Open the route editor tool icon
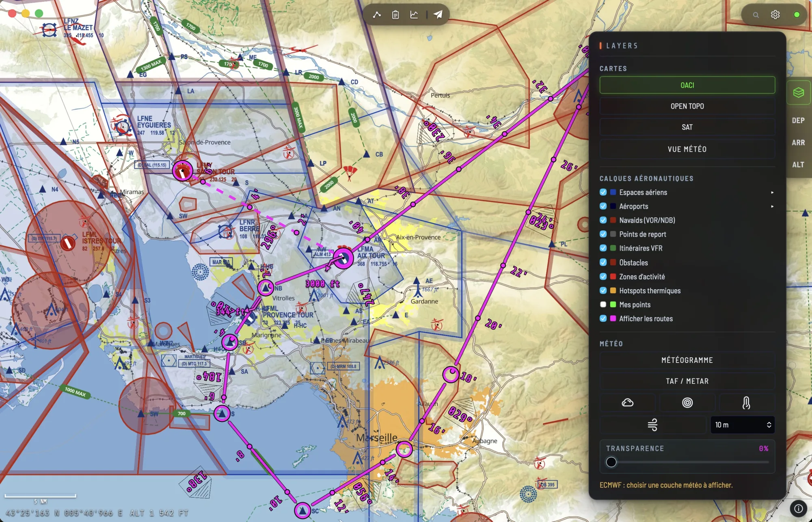 [377, 15]
